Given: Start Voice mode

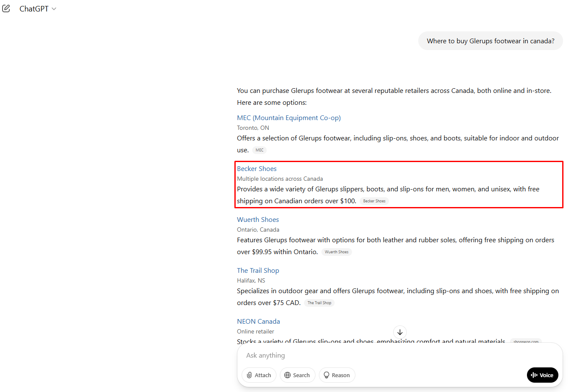Looking at the screenshot, I should [542, 375].
